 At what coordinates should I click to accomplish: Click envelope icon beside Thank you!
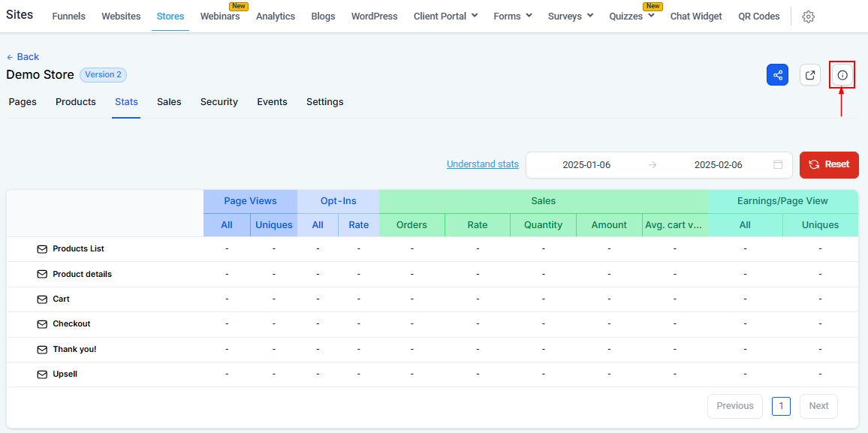(42, 350)
